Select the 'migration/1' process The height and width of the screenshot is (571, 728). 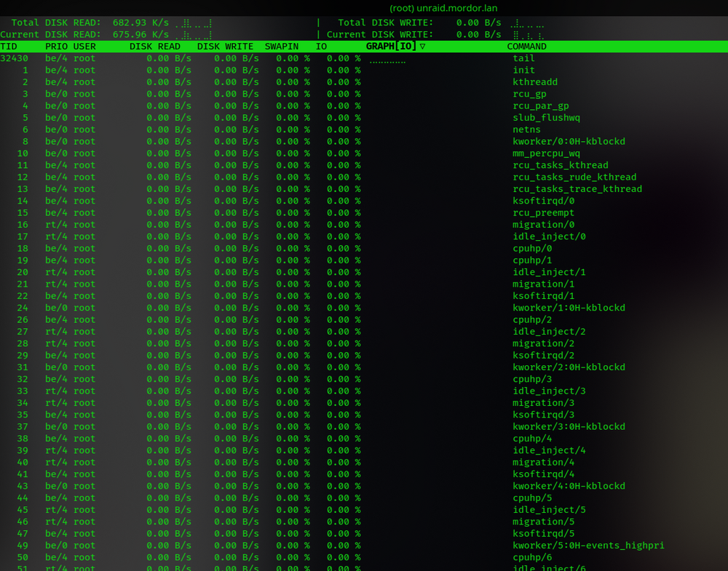(x=544, y=284)
